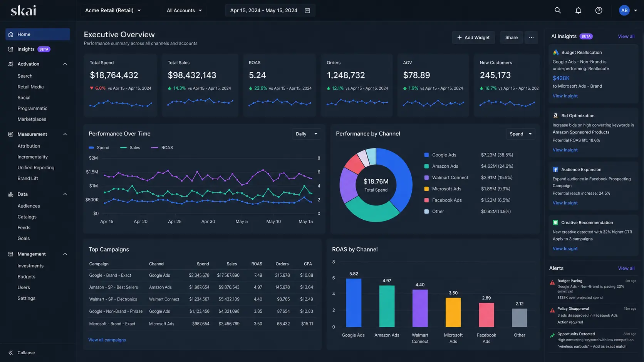The height and width of the screenshot is (362, 644).
Task: Open the Acme Retail account dropdown
Action: [x=113, y=10]
